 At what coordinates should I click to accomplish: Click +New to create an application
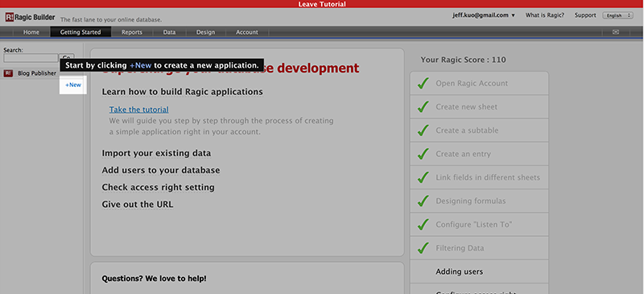click(73, 85)
